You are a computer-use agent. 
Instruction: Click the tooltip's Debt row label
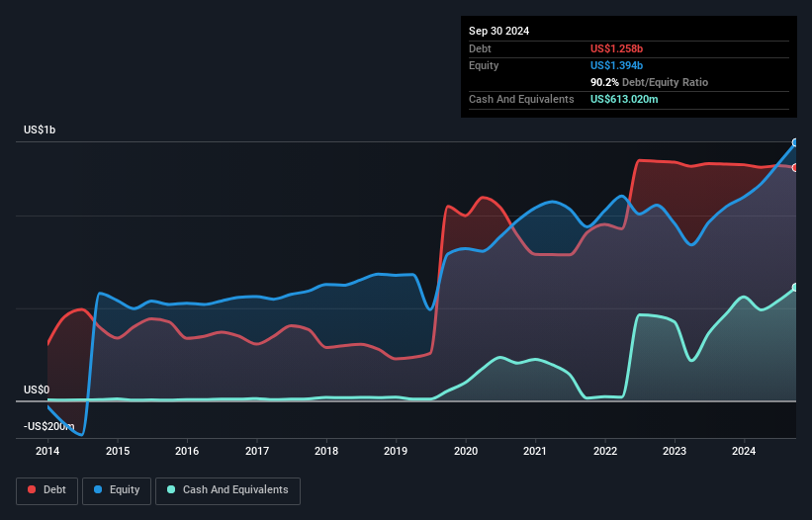tap(480, 48)
